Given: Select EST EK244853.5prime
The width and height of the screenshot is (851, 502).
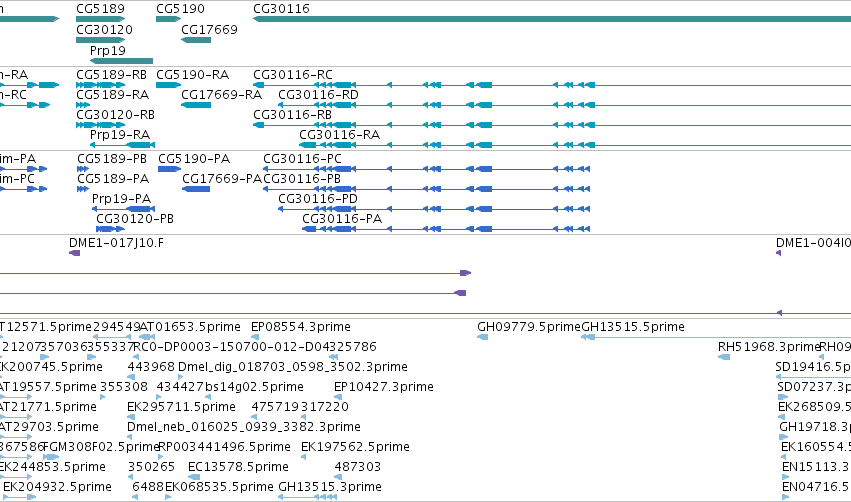Looking at the screenshot, I should [x=16, y=477].
